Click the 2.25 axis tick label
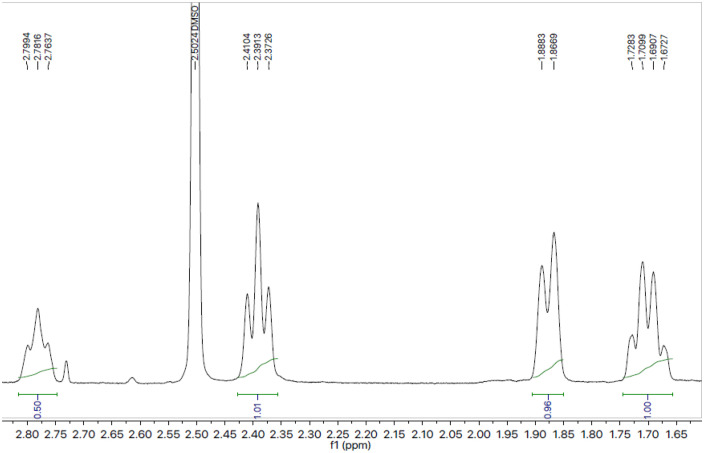This screenshot has height=453, width=704. 338,435
